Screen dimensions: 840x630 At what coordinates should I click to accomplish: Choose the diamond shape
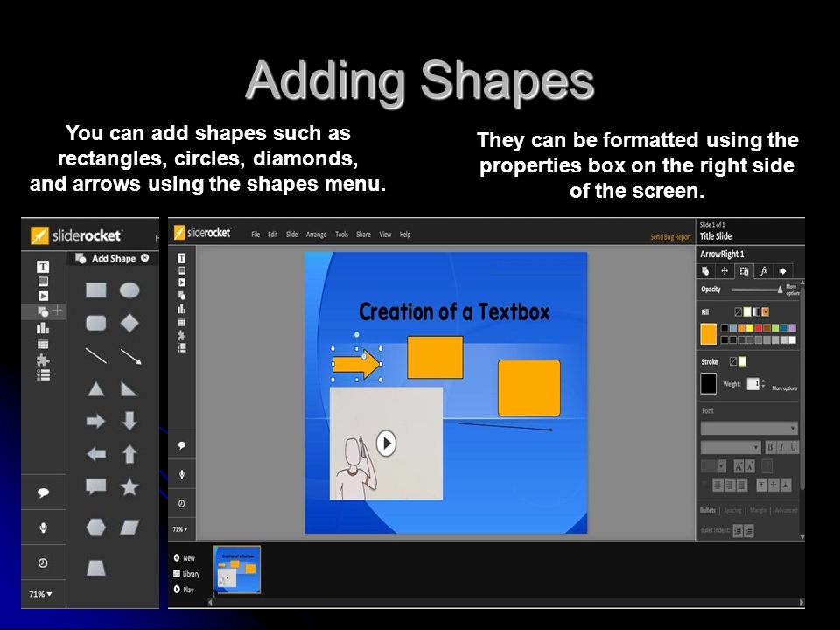pos(129,323)
